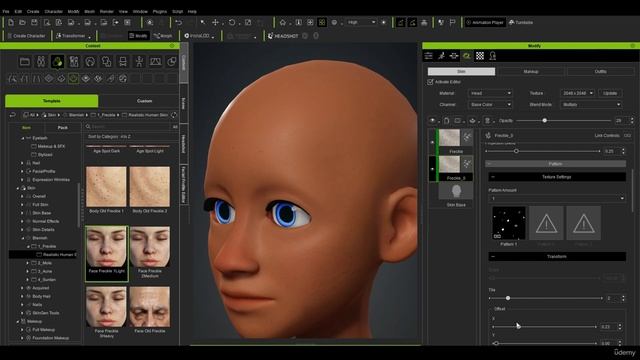
Task: Toggle visibility of the Freckle_0 layer
Action: coord(432,169)
